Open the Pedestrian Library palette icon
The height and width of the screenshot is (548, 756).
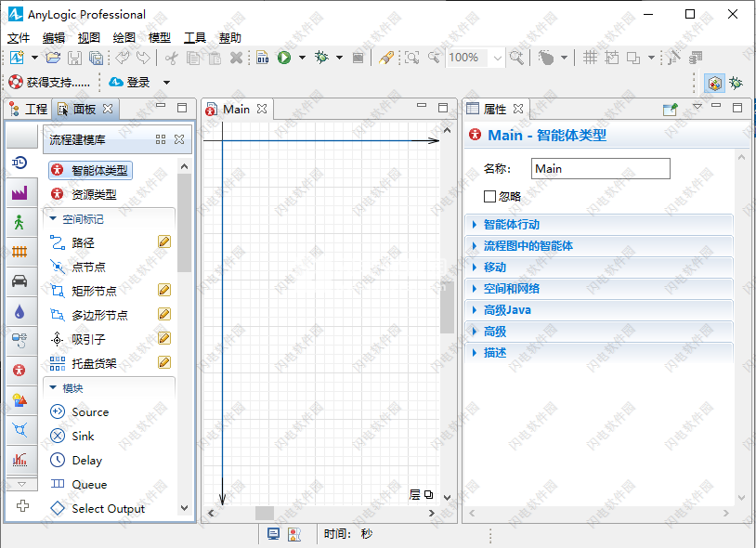20,222
